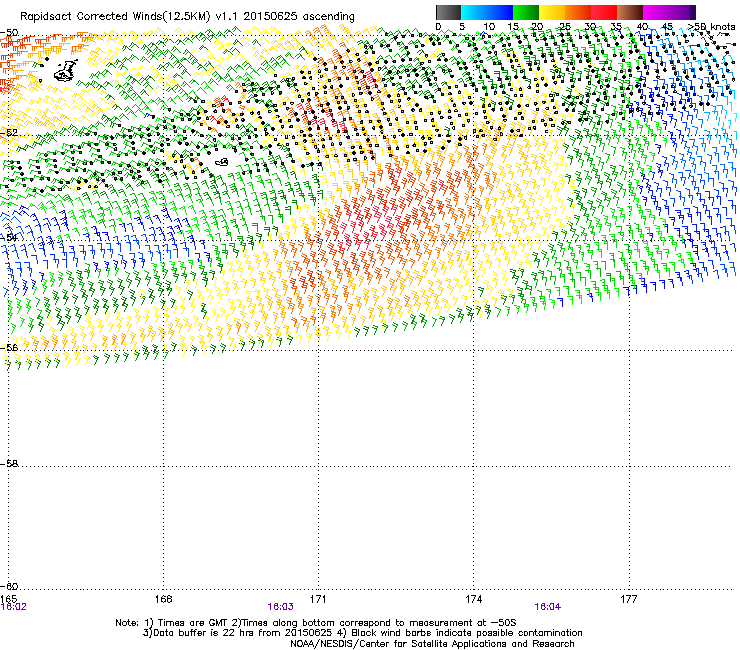Click the '-50' latitude axis label
Viewport: 740px width, 650px height.
[x=9, y=33]
